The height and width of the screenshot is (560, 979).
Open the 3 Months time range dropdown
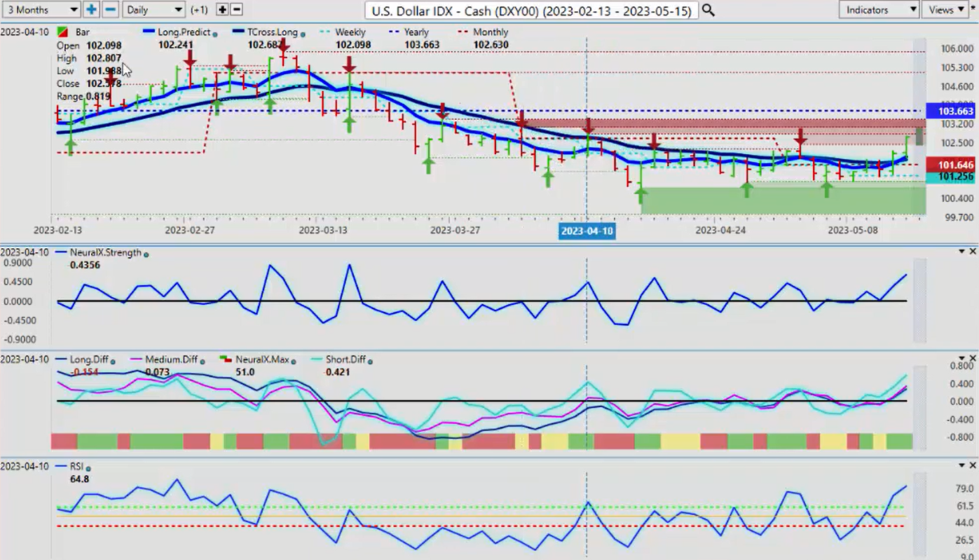click(41, 10)
